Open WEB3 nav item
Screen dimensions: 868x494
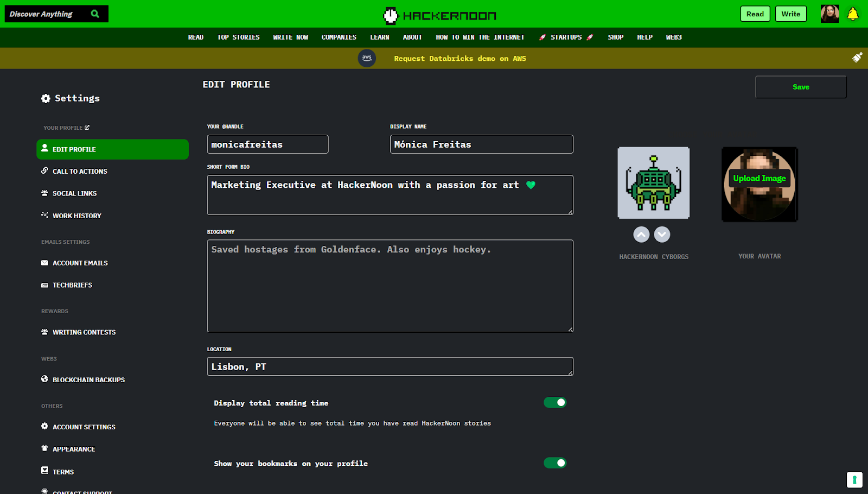674,37
